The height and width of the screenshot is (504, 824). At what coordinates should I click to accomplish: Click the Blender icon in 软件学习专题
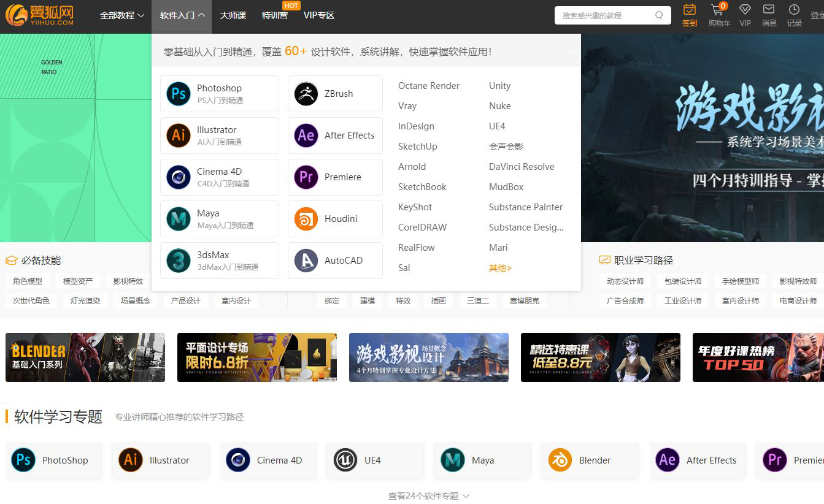click(560, 460)
